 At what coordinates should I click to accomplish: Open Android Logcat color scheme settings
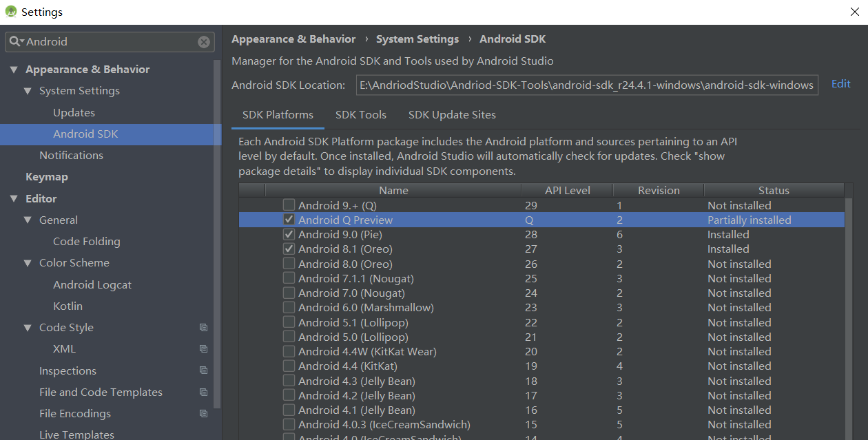click(92, 285)
